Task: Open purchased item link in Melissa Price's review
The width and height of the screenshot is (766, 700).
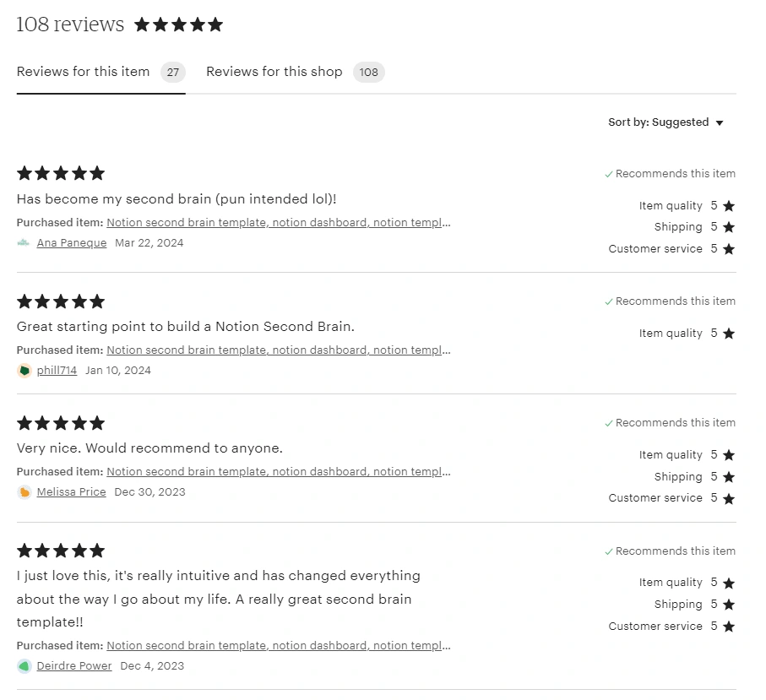Action: coord(279,472)
